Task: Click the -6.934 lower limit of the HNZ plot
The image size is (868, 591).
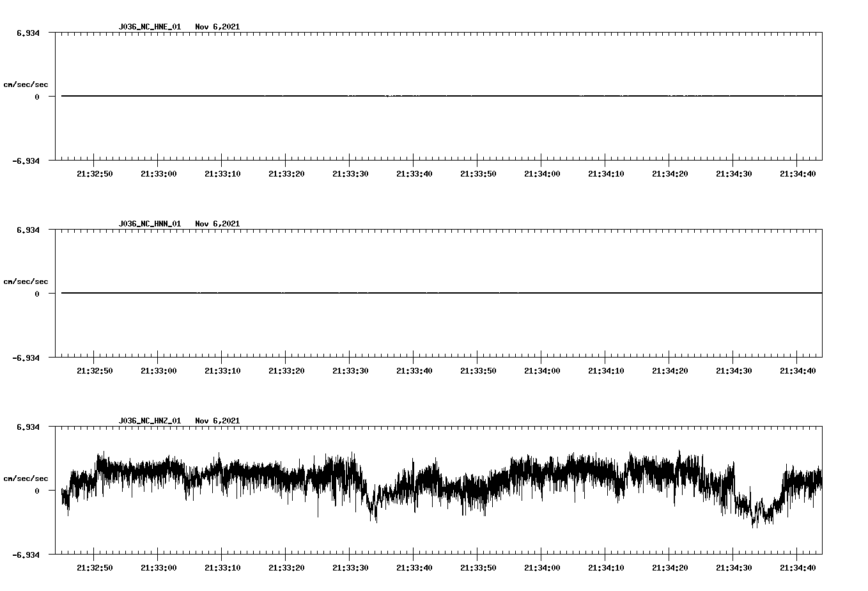Action: [x=26, y=555]
